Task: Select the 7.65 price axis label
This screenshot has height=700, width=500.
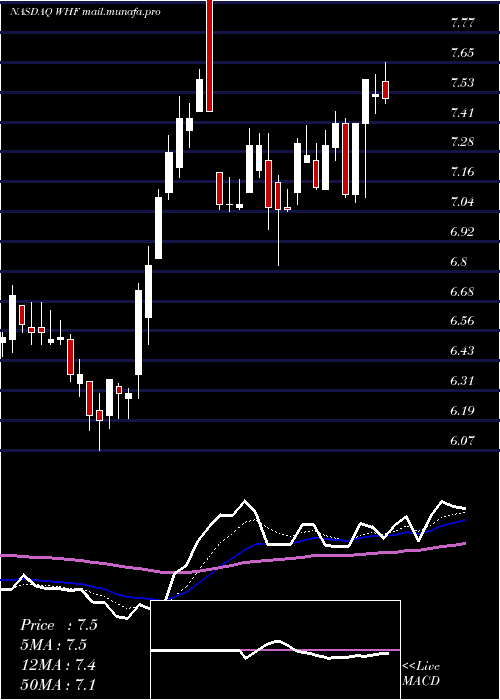Action: pyautogui.click(x=462, y=53)
